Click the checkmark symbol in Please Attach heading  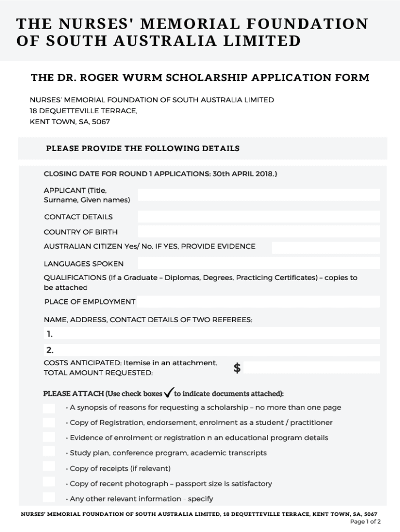tap(168, 392)
